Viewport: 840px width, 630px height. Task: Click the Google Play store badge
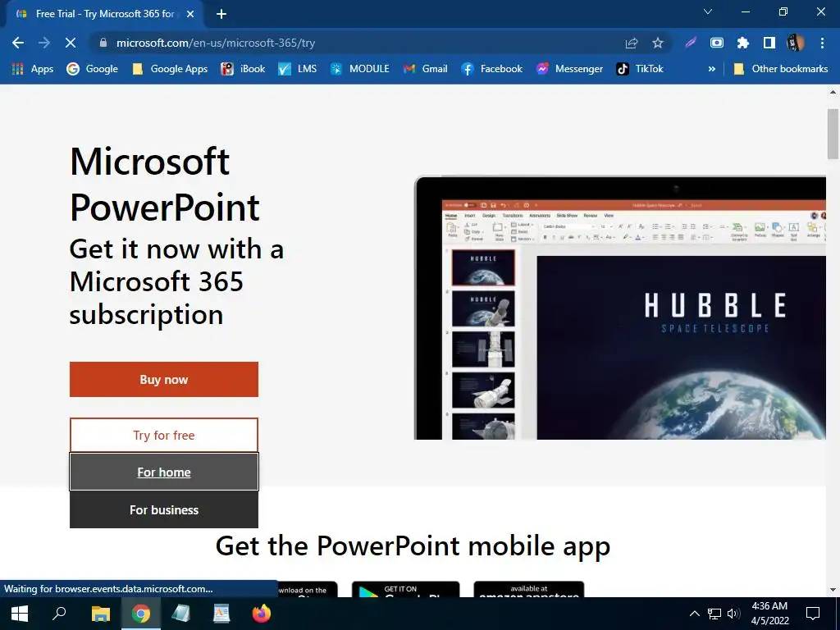click(405, 589)
